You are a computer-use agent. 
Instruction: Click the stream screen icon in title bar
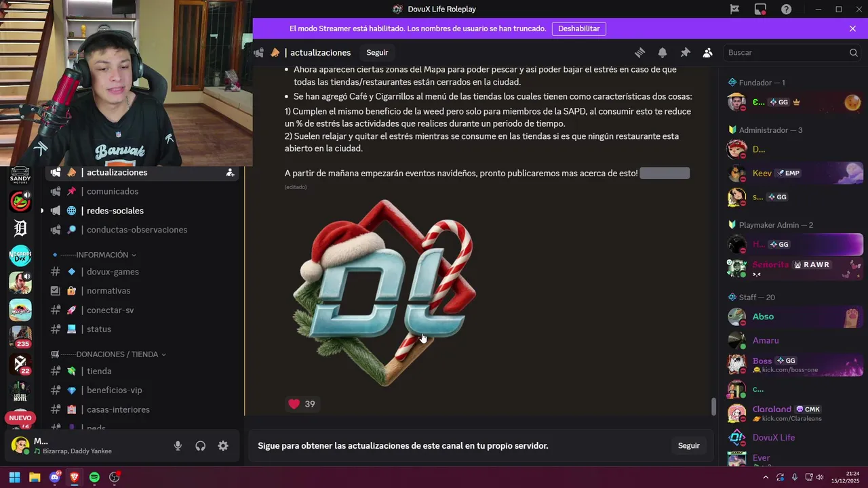coord(760,9)
